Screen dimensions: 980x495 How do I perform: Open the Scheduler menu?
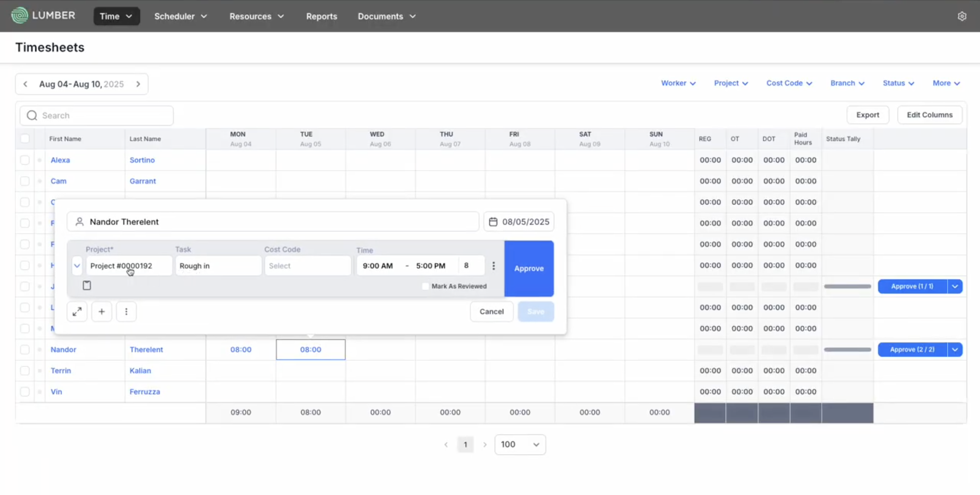pyautogui.click(x=180, y=16)
